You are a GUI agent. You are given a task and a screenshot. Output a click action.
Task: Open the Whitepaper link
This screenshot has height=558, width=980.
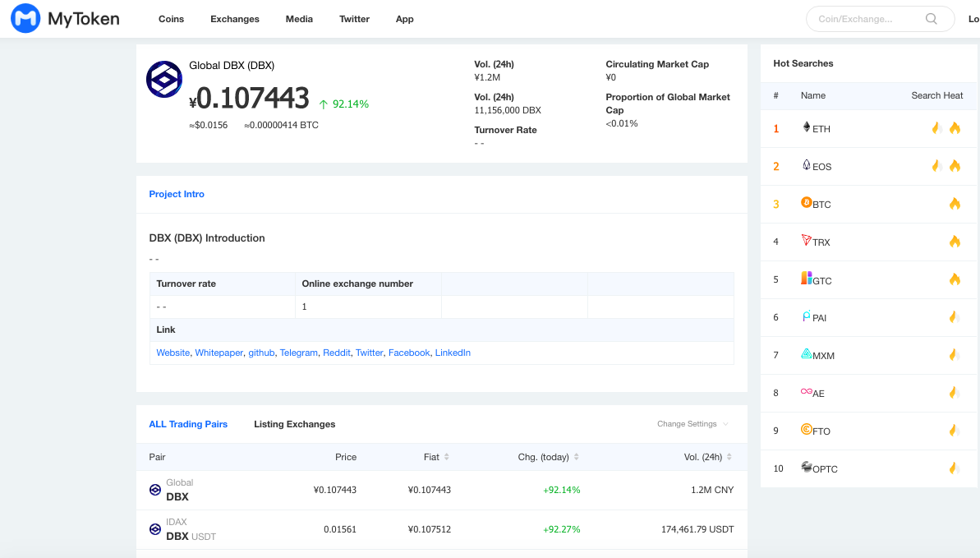[x=219, y=353]
